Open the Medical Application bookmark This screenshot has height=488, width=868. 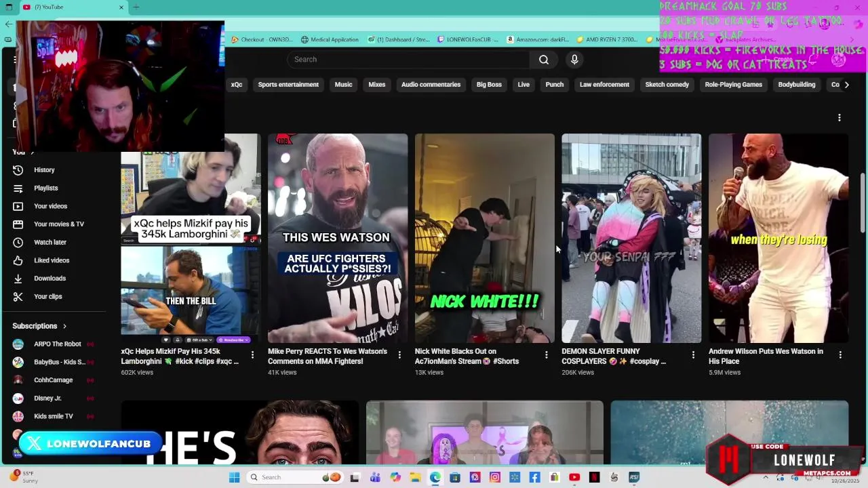click(330, 39)
